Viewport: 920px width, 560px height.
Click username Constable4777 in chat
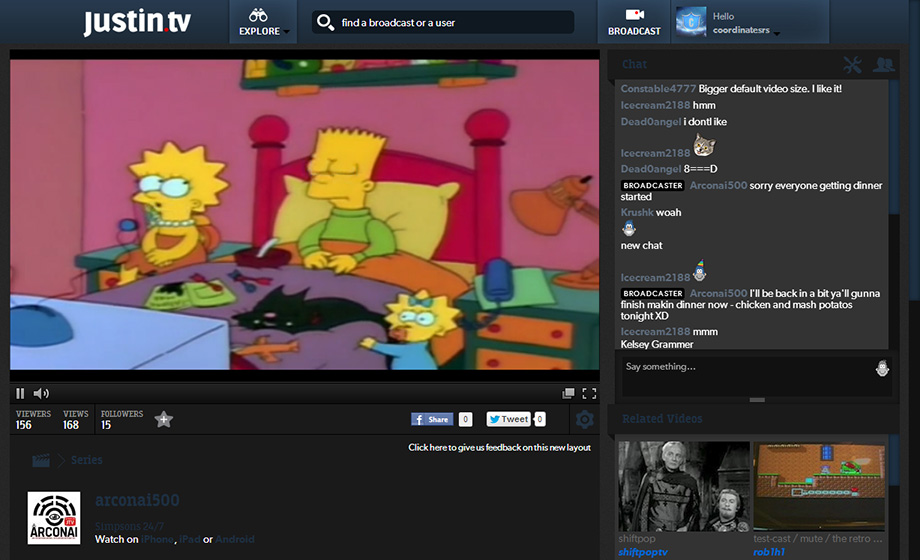pos(658,89)
